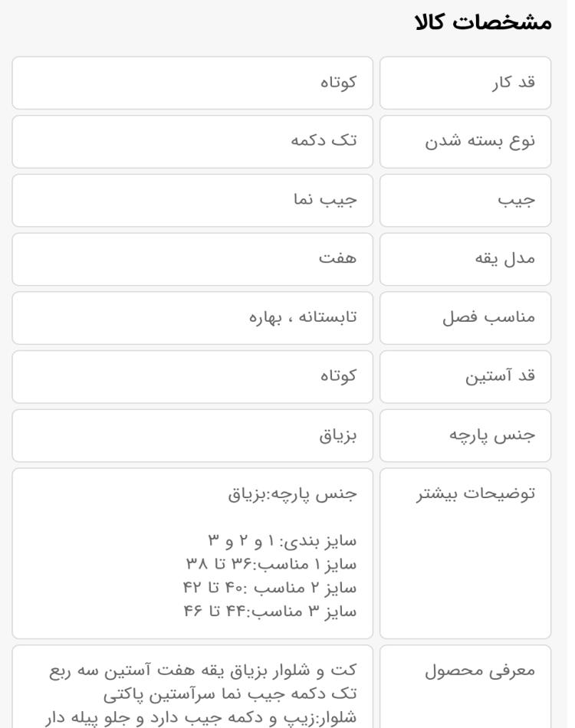
Task: Select the هفت value cell
Action: point(192,259)
